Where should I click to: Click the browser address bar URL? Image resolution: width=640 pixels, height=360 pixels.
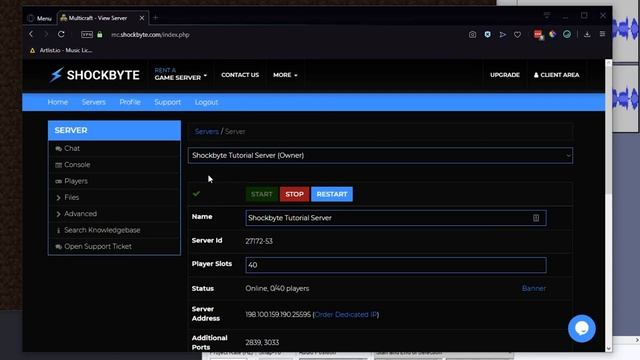coord(150,35)
